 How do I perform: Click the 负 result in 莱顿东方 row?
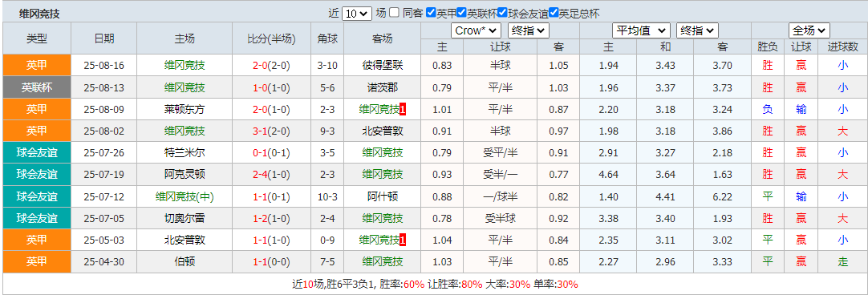tap(767, 110)
